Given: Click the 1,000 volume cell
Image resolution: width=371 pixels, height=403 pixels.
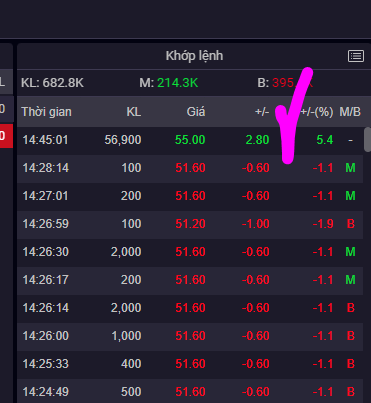Looking at the screenshot, I should [126, 336].
